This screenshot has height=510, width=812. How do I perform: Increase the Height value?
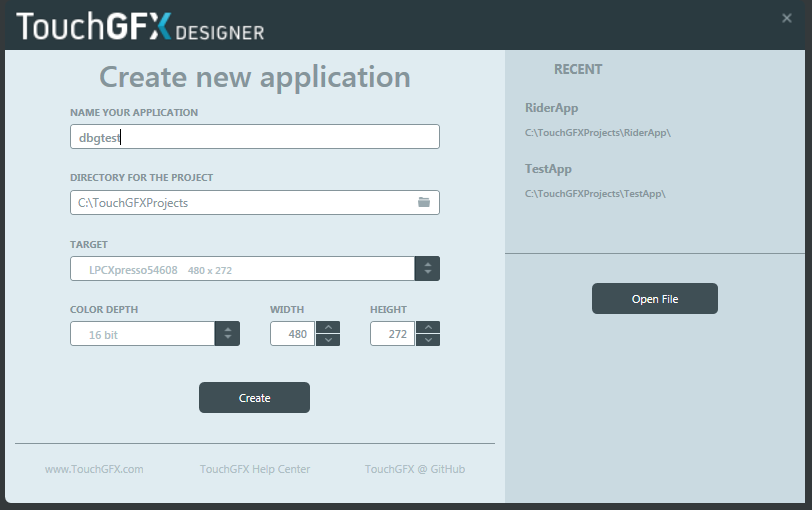click(428, 327)
